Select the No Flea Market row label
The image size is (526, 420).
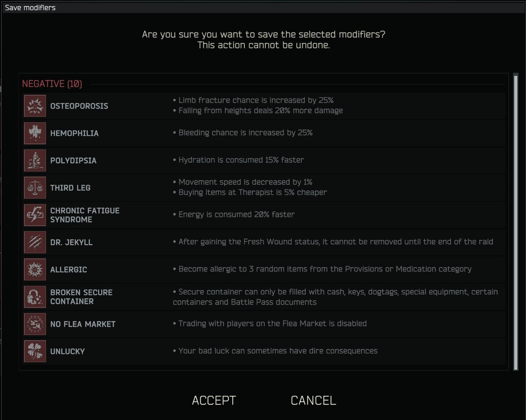click(x=83, y=324)
